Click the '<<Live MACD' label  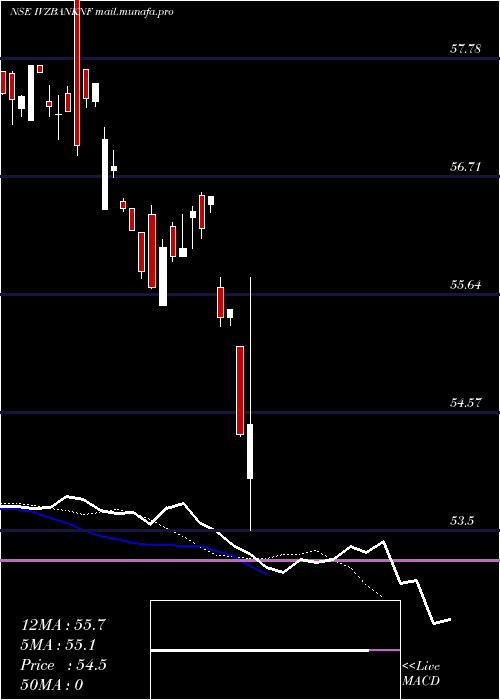point(421,674)
